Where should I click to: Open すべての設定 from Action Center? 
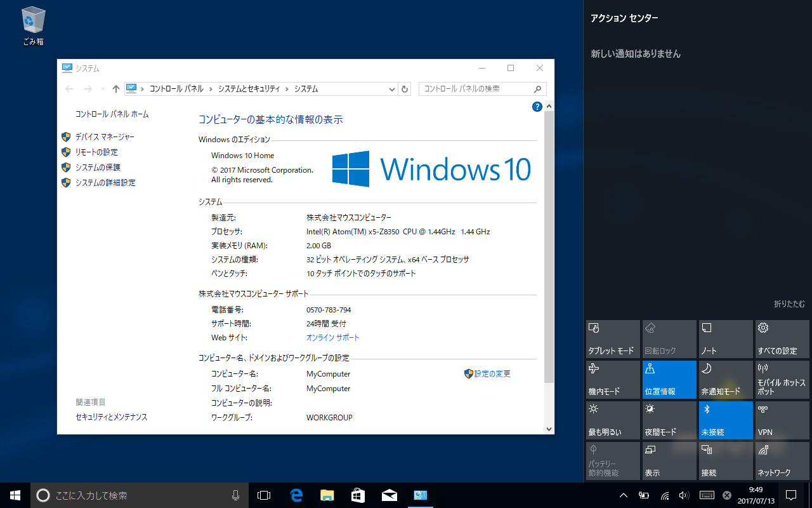coord(782,338)
